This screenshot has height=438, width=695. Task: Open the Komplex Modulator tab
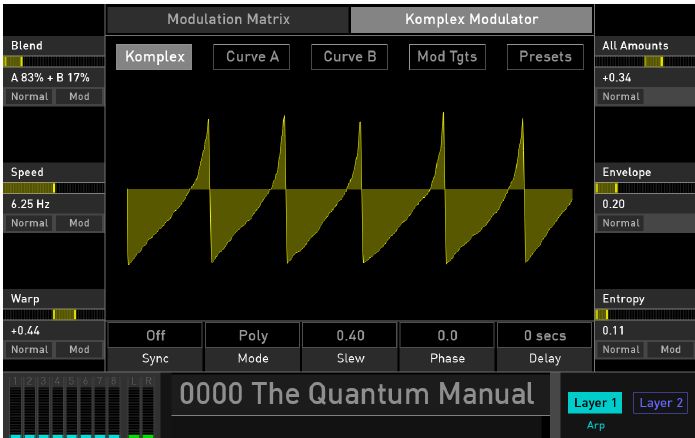pos(471,20)
